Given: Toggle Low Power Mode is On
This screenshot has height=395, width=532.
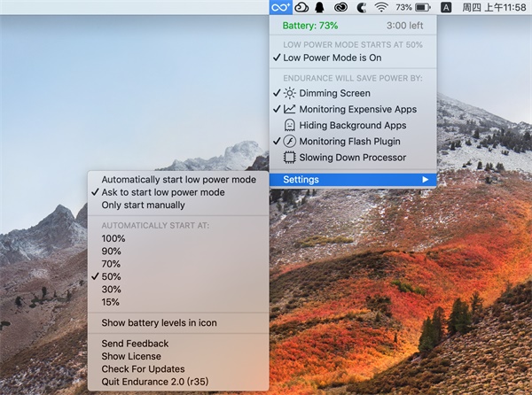Looking at the screenshot, I should 353,58.
